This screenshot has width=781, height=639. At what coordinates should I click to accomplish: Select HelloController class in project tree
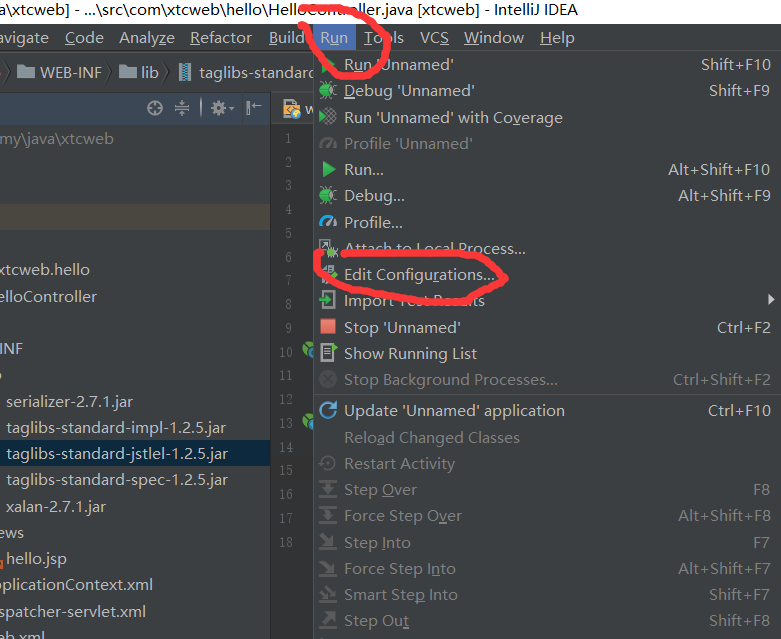[48, 297]
